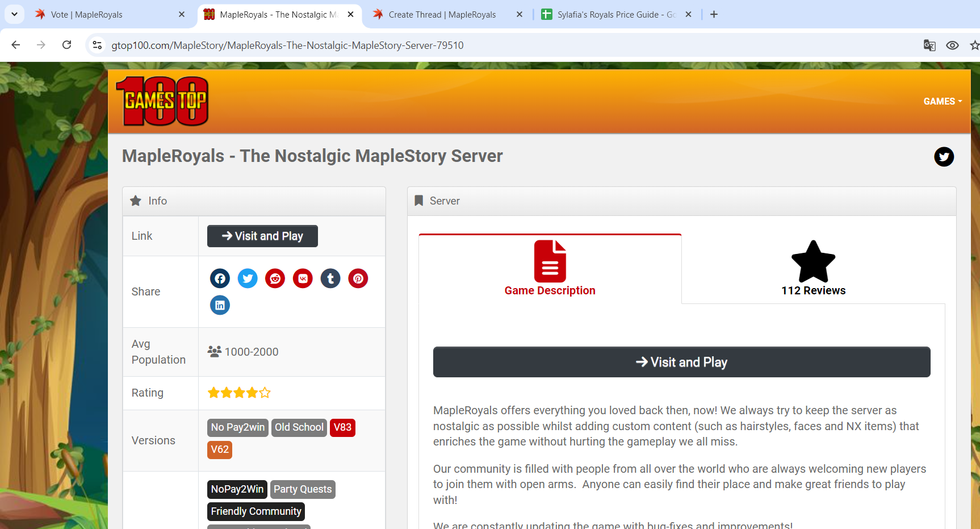Select the Game Description tab

point(550,268)
